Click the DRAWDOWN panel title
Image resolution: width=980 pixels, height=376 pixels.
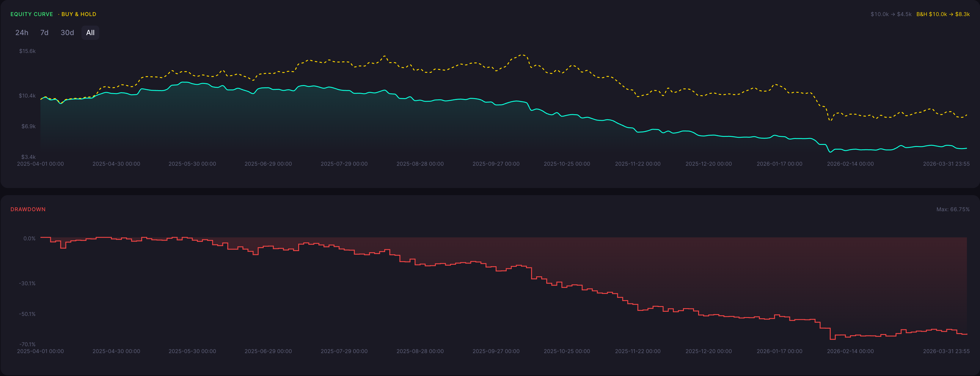pyautogui.click(x=28, y=209)
